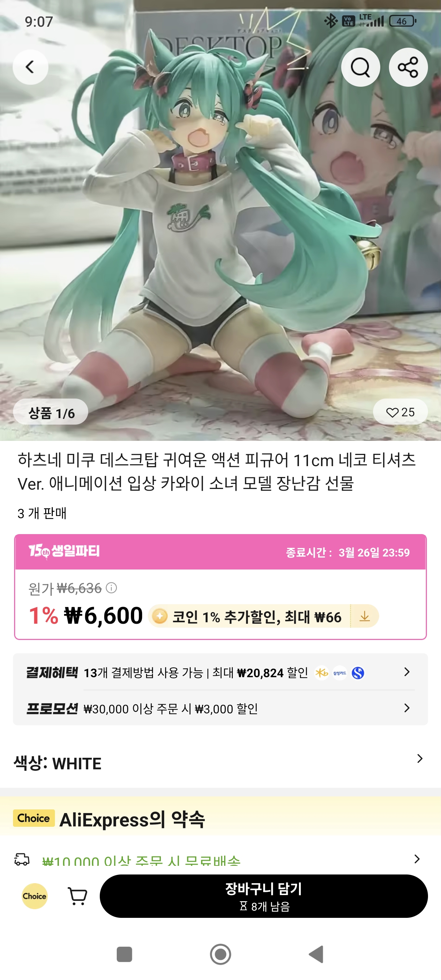Expand the 프로모션 promotion row
This screenshot has height=980, width=441.
220,708
